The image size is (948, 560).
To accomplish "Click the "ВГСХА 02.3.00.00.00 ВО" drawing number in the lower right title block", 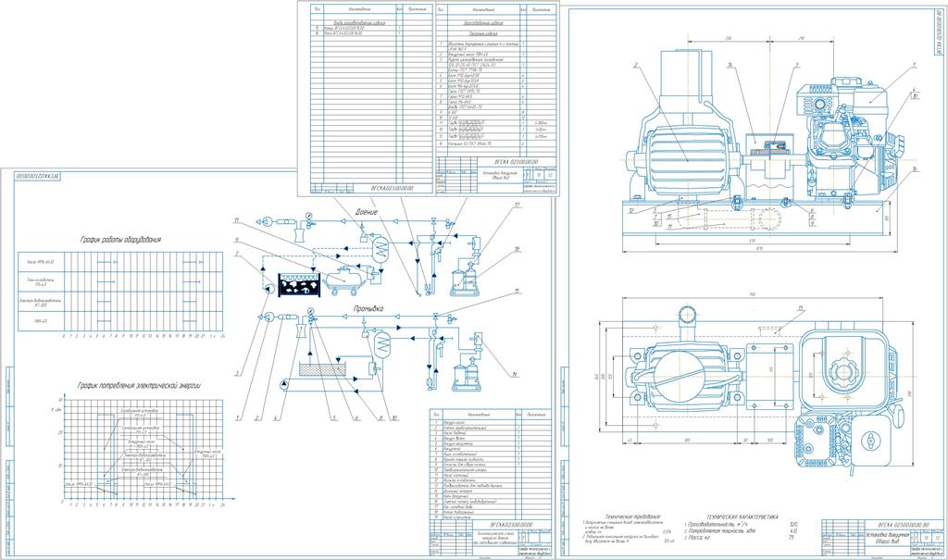I will pyautogui.click(x=903, y=526).
